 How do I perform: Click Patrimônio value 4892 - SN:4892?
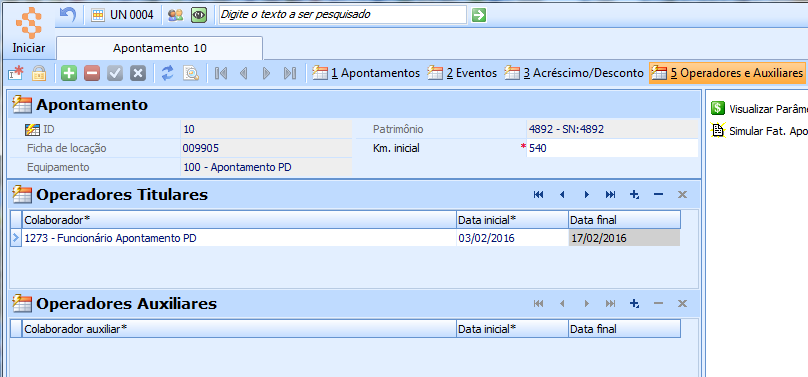(612, 129)
